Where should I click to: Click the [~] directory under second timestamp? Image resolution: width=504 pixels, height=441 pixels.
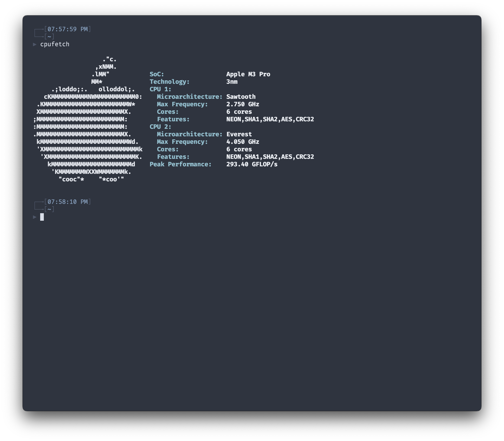pos(49,209)
